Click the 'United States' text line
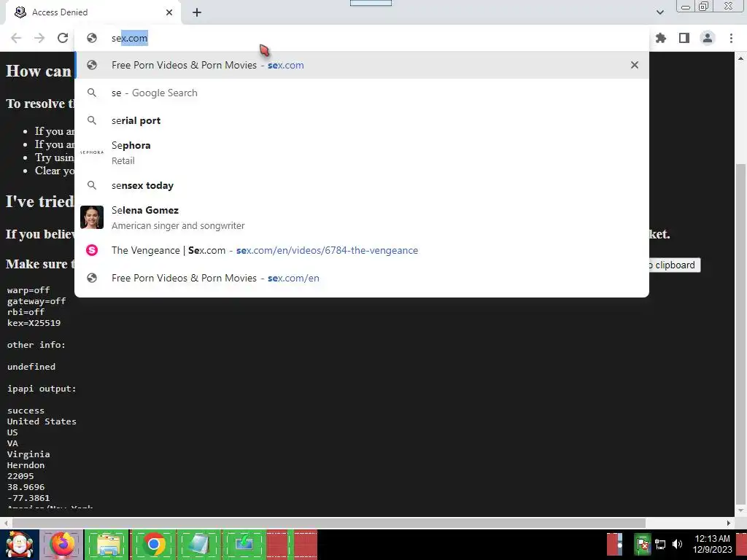The image size is (747, 560). (42, 421)
